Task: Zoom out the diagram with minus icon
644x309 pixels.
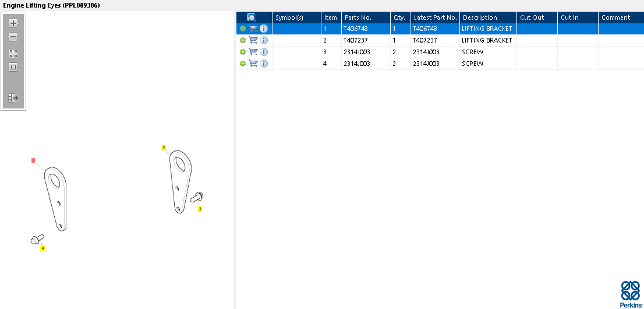Action: (x=13, y=37)
